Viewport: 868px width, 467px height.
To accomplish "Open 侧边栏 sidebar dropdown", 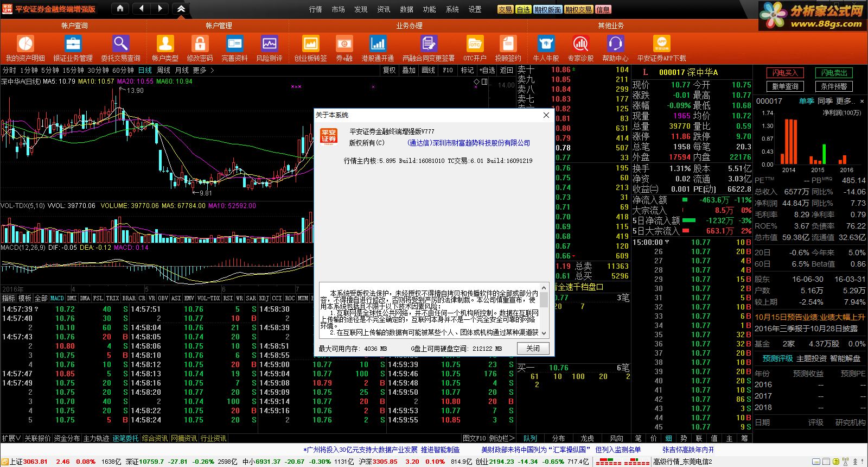I will coord(502,438).
